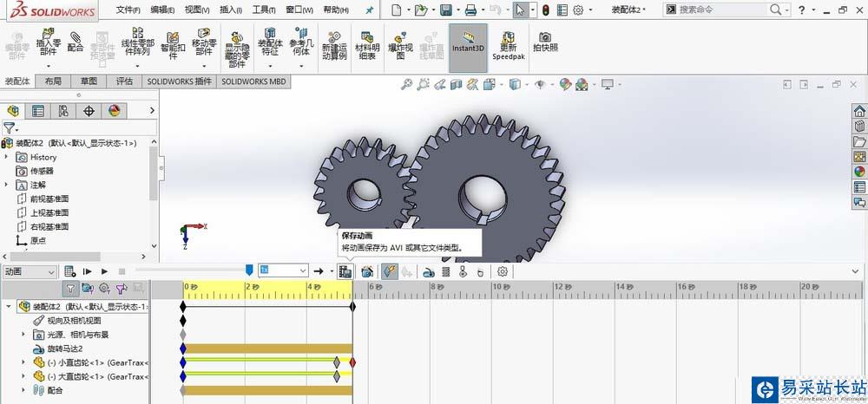Image resolution: width=868 pixels, height=404 pixels.
Task: Switch to the 评估 tab
Action: 124,81
